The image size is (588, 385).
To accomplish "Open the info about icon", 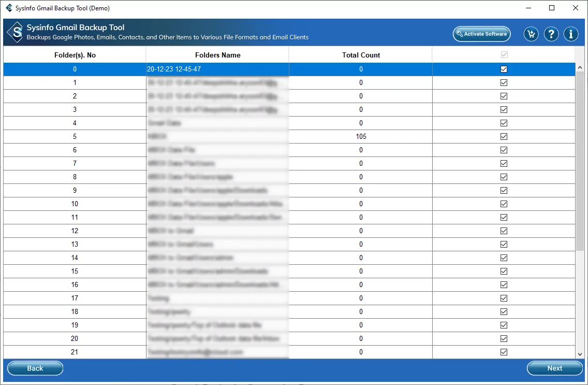I will (571, 34).
